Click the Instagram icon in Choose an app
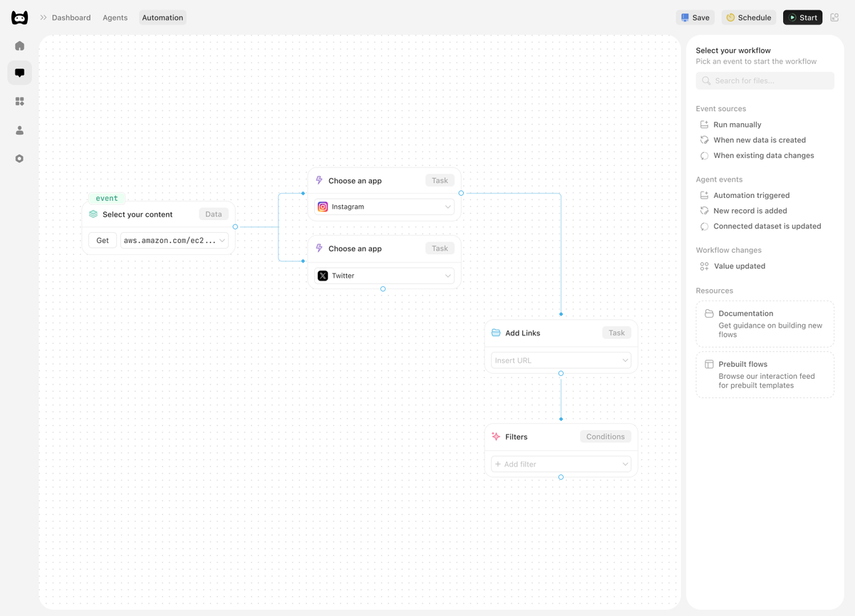The width and height of the screenshot is (855, 616). point(322,207)
